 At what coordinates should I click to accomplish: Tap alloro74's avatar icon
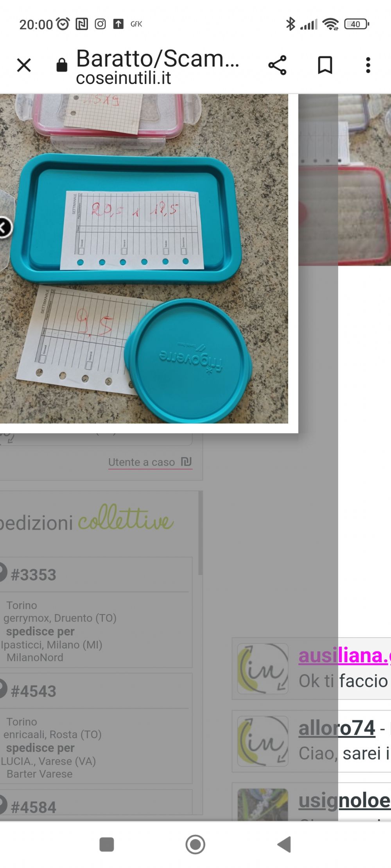pos(263,741)
